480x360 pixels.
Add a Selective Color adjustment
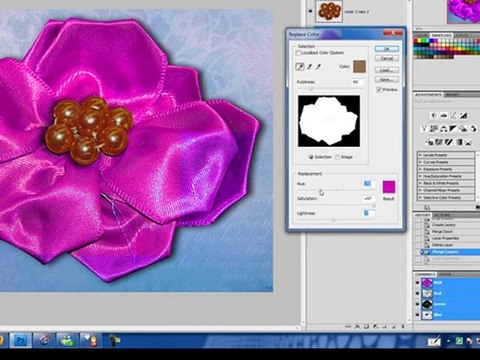469,142
